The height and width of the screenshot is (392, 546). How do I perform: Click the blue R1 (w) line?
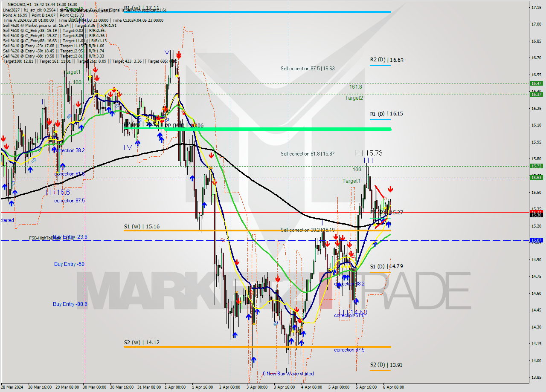pyautogui.click(x=257, y=12)
